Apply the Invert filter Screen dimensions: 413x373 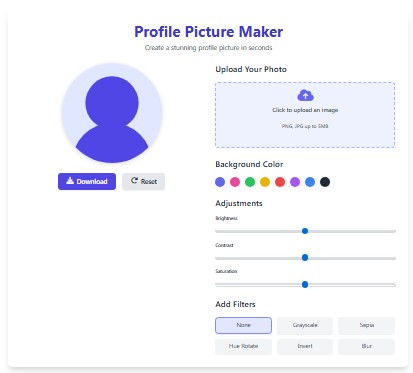coord(305,347)
